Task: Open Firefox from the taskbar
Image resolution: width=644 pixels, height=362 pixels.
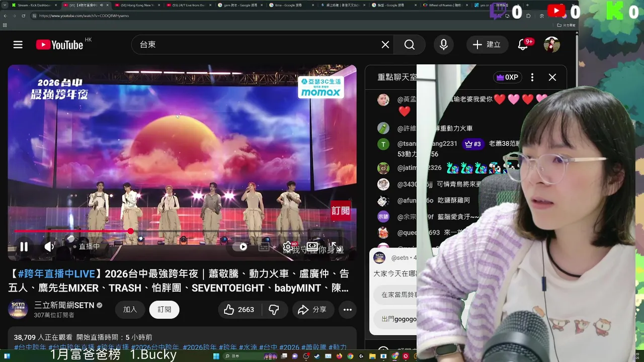Action: 339,356
